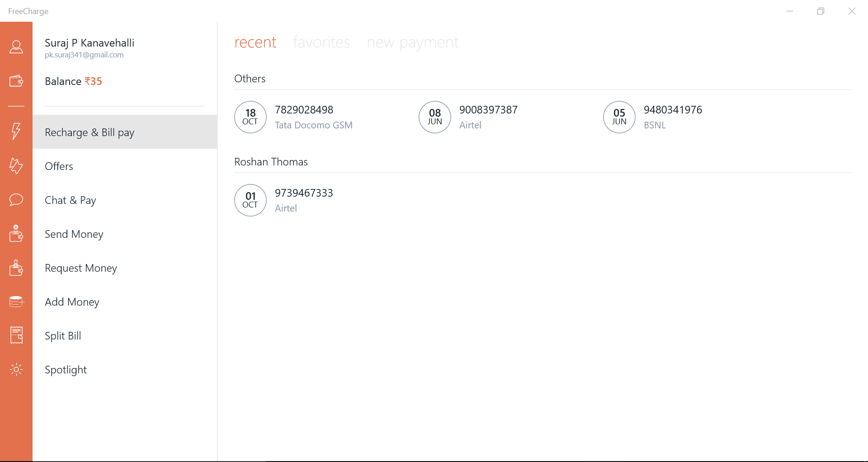This screenshot has height=462, width=868.
Task: Click the BSNL operator label
Action: click(x=655, y=125)
